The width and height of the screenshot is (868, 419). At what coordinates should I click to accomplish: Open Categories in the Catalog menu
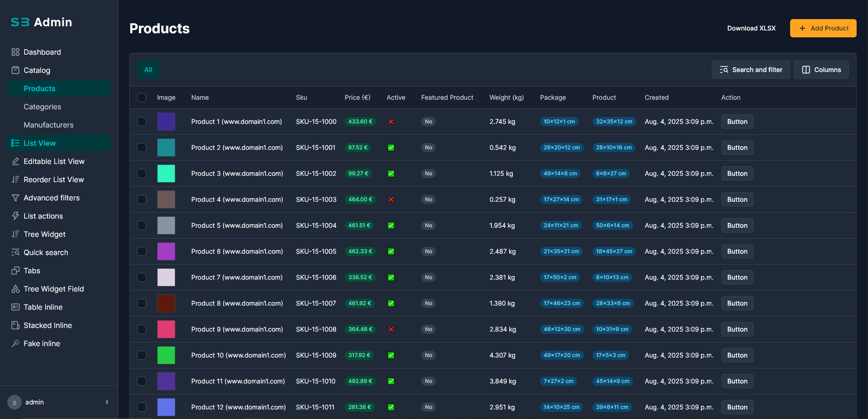[x=42, y=107]
